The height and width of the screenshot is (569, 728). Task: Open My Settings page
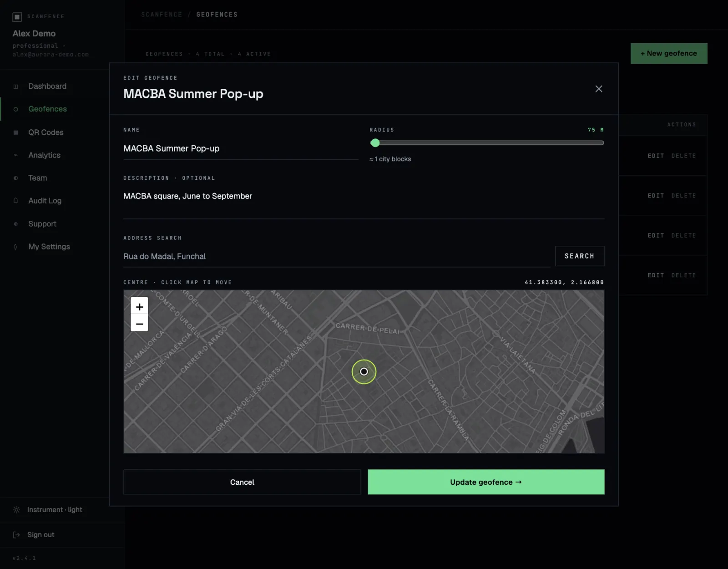tap(49, 247)
